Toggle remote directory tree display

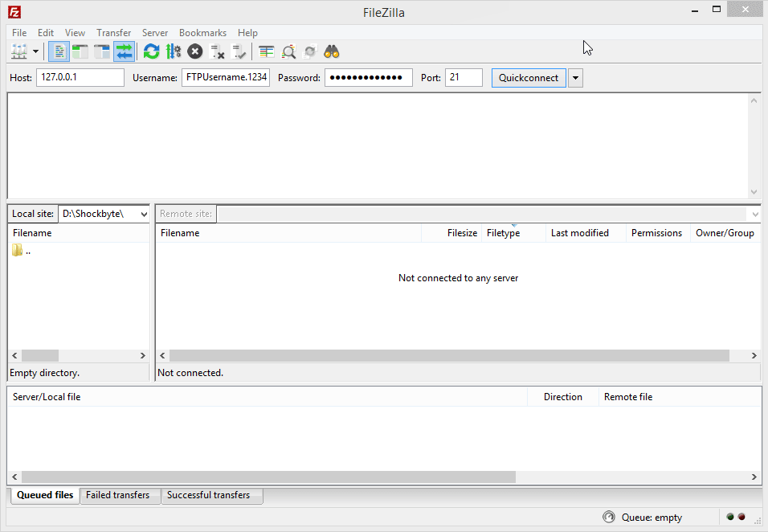(x=102, y=51)
